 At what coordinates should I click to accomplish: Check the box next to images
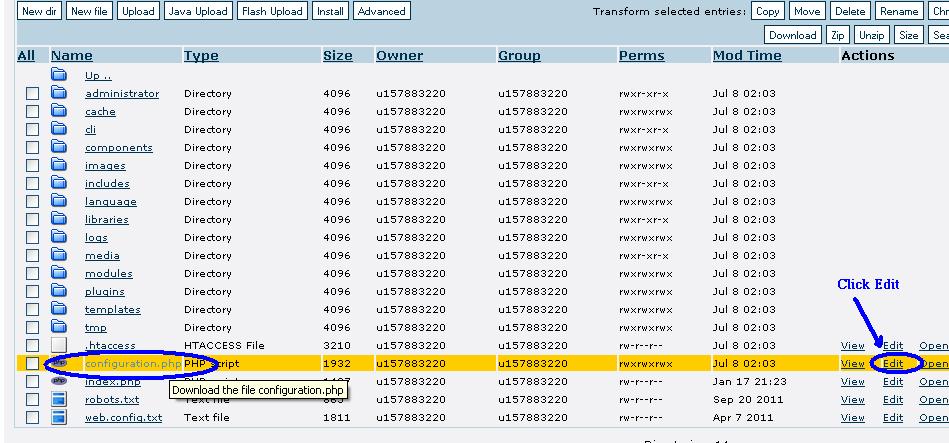coord(32,166)
